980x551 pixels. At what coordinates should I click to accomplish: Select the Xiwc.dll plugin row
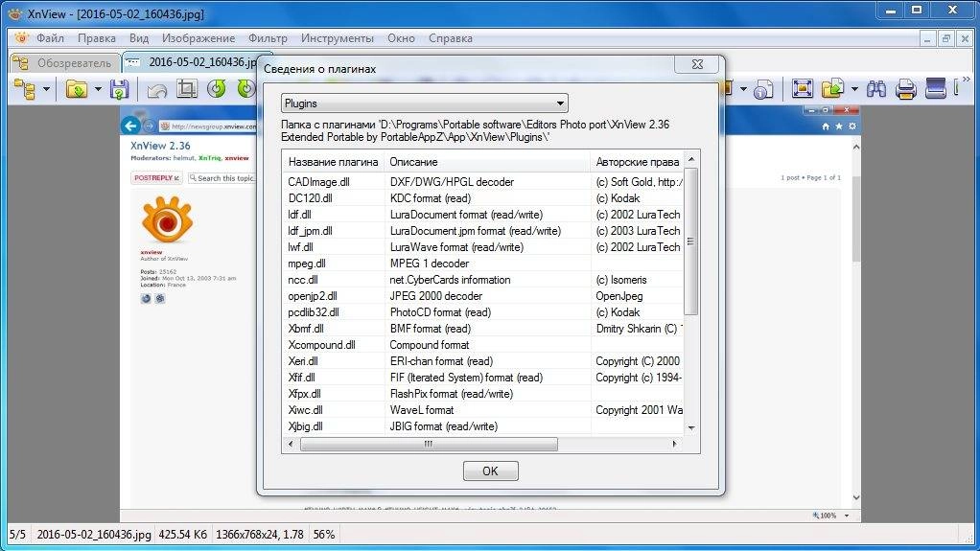[482, 410]
